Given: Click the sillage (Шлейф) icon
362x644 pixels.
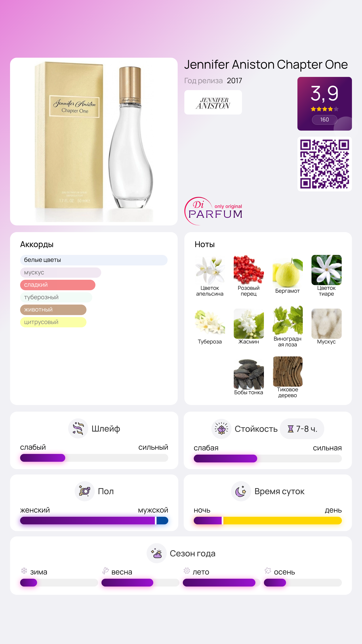Looking at the screenshot, I should point(78,428).
